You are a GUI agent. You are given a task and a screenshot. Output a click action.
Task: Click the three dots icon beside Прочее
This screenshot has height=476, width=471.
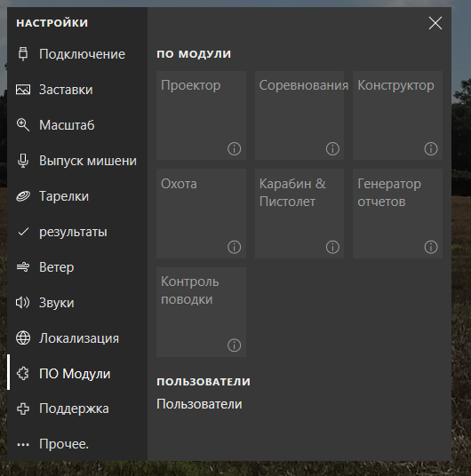[x=23, y=444]
